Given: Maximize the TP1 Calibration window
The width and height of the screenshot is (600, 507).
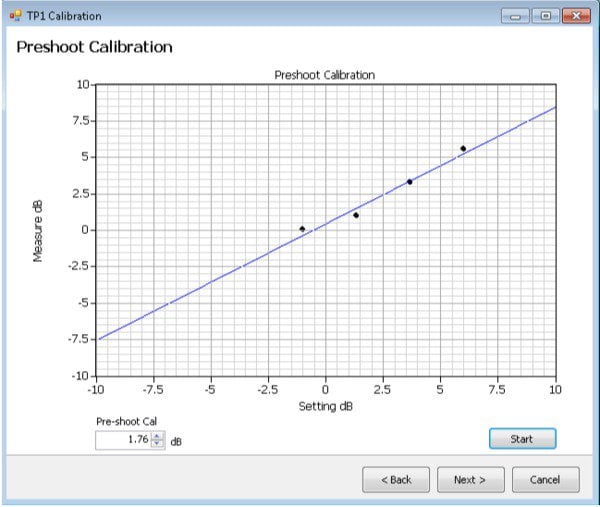Looking at the screenshot, I should (x=544, y=16).
